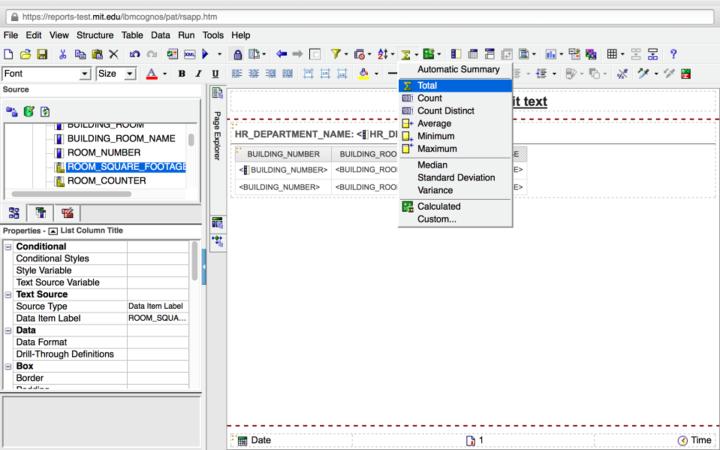Select ROOM_NUMBER in the Source tree
Viewport: 720px width, 450px height.
pos(103,152)
